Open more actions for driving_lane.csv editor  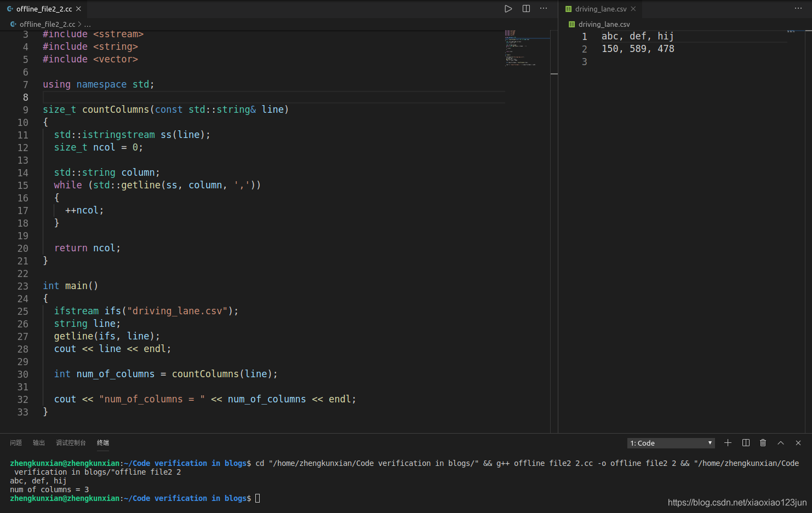[798, 9]
